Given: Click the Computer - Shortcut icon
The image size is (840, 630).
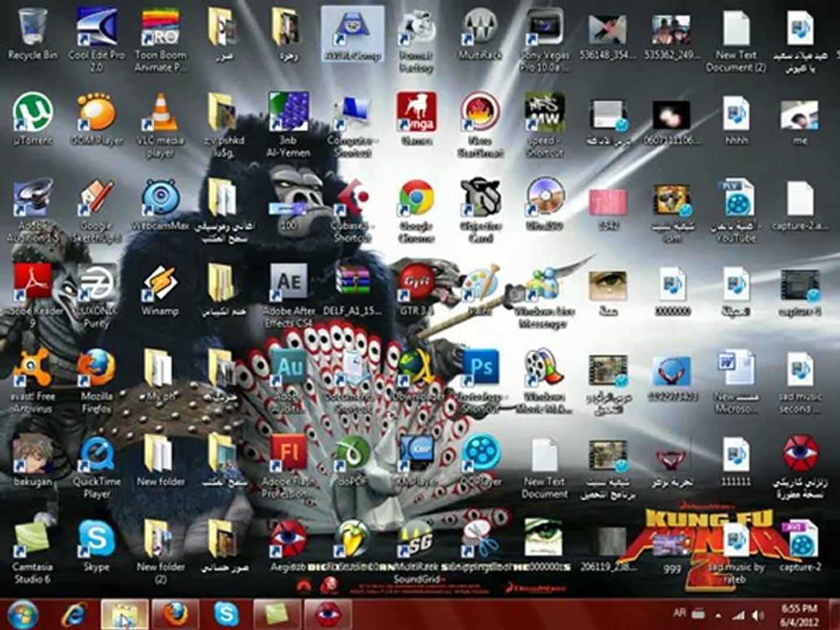Looking at the screenshot, I should tap(352, 125).
